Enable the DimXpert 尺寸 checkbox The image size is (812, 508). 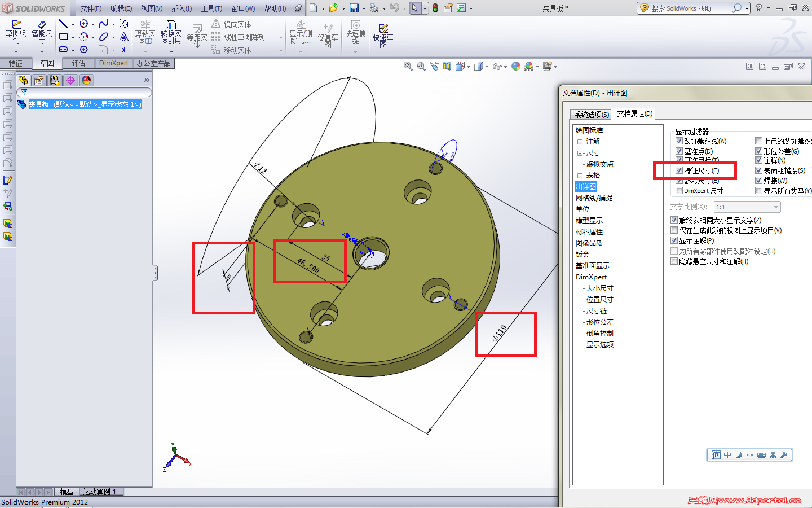[679, 191]
